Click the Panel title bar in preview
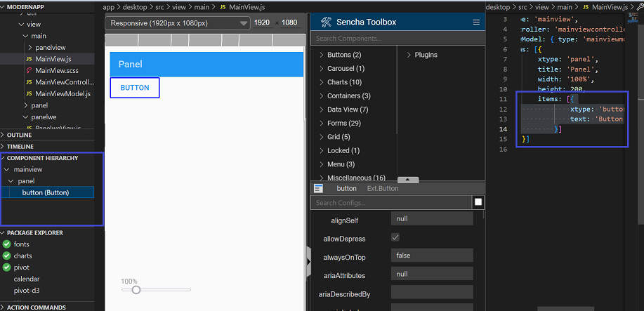The width and height of the screenshot is (644, 311). point(206,64)
